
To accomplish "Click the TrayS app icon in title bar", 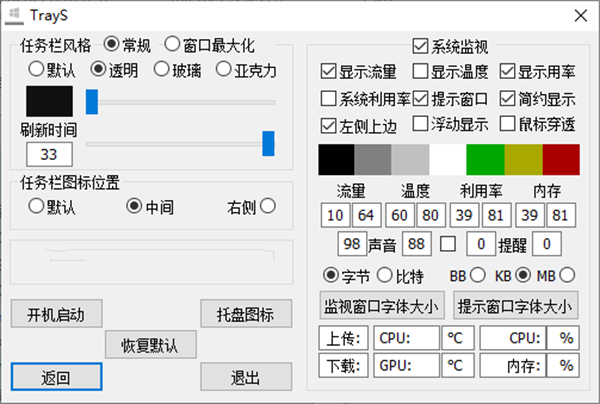I will pos(15,16).
